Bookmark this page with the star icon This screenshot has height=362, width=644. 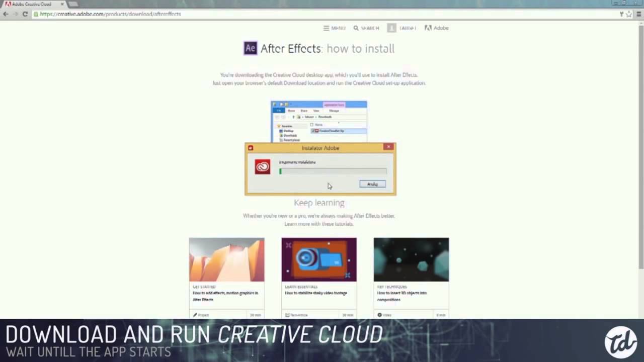[x=629, y=14]
